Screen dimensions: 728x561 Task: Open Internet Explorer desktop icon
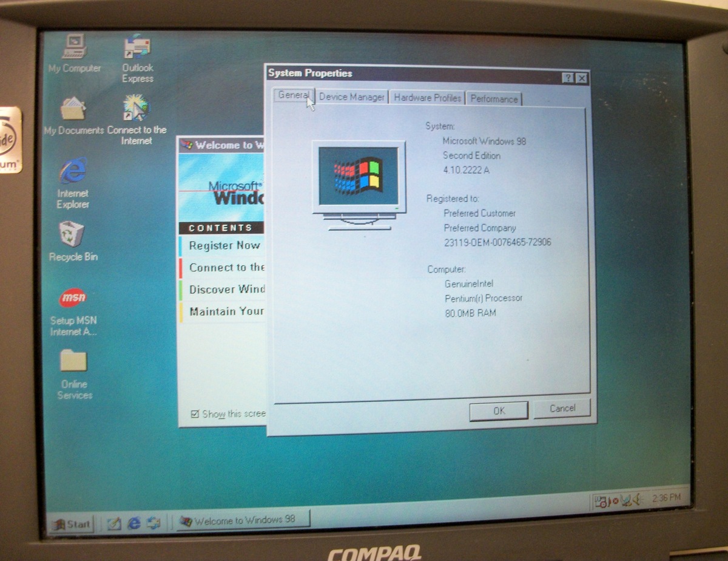pos(73,172)
